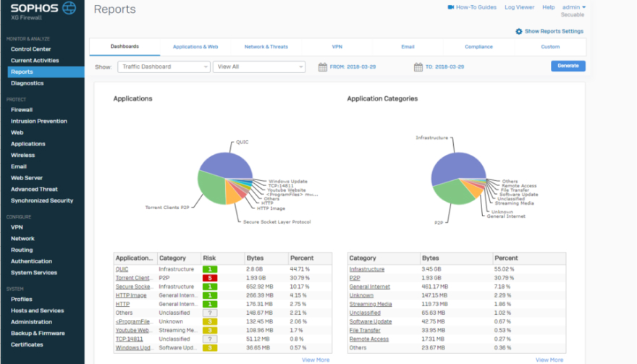Click the red risk 5 badge for Torrent Clients
The image size is (637, 364).
[x=209, y=278]
